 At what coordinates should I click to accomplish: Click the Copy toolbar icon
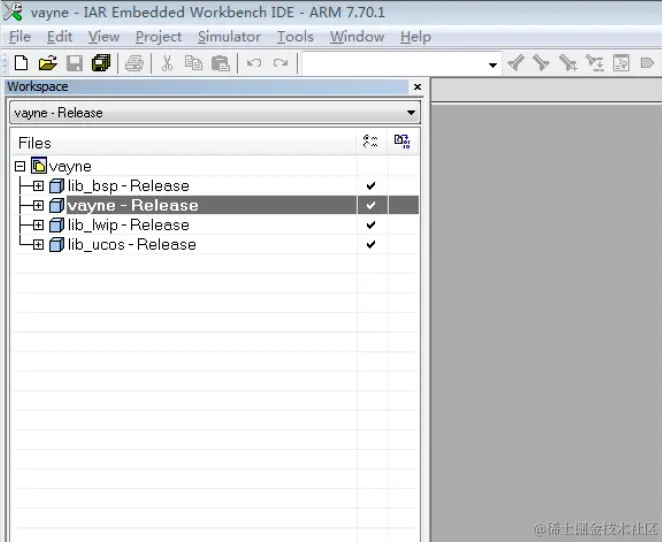click(x=193, y=63)
